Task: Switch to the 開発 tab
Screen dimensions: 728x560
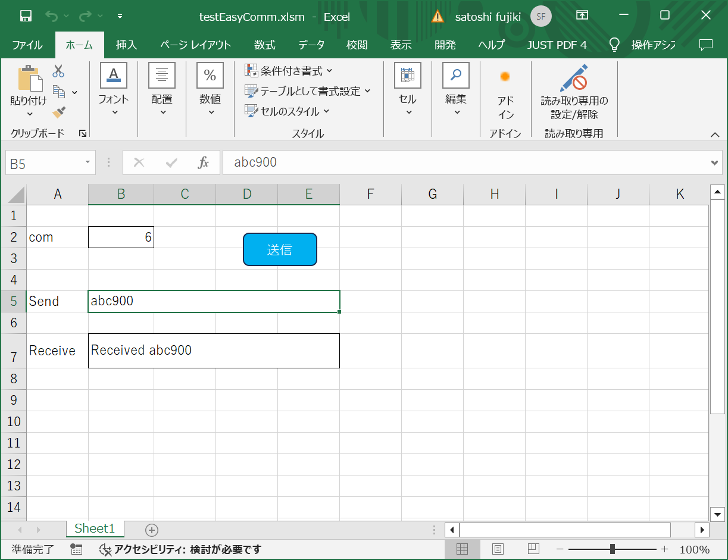Action: pyautogui.click(x=445, y=45)
